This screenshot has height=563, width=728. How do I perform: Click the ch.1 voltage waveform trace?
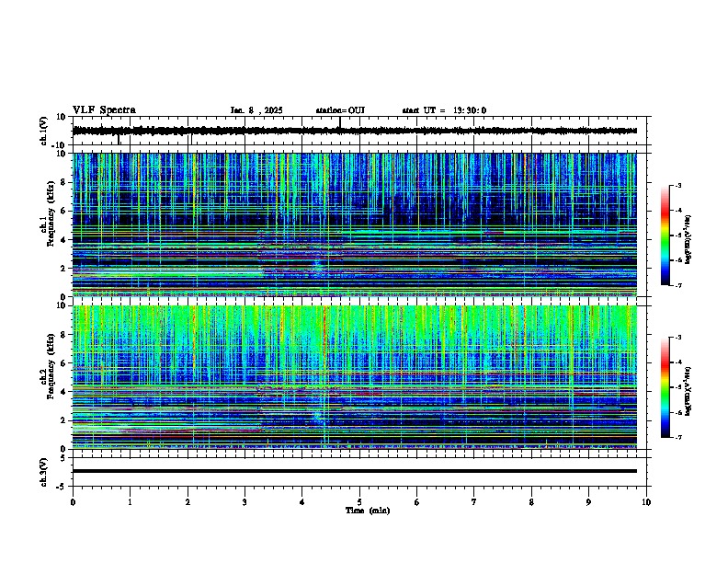tap(355, 131)
